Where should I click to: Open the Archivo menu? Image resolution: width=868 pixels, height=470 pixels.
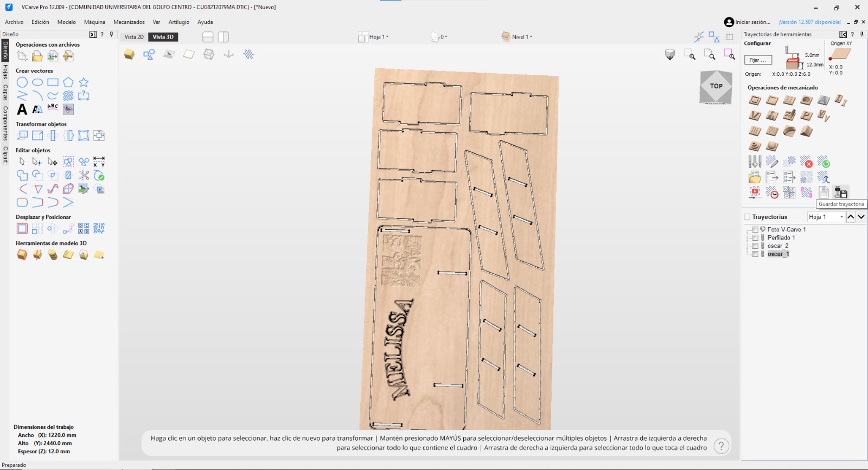tap(14, 22)
